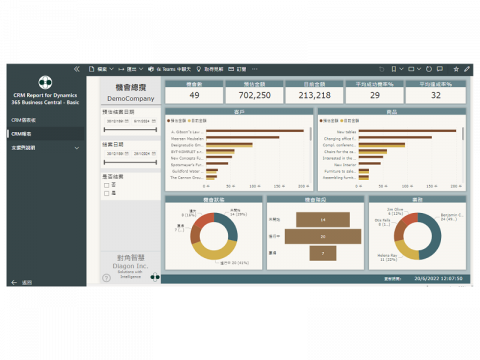Check the 否 (No) checkbox
480x360 pixels.
pos(107,185)
